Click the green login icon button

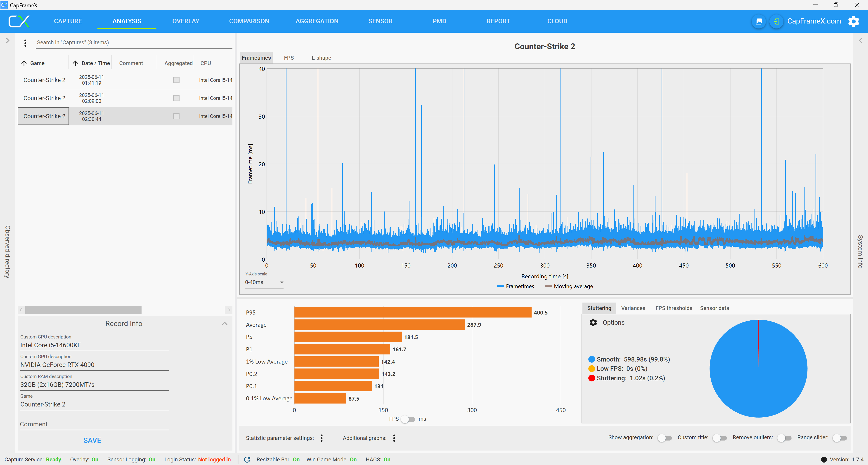[x=776, y=21]
